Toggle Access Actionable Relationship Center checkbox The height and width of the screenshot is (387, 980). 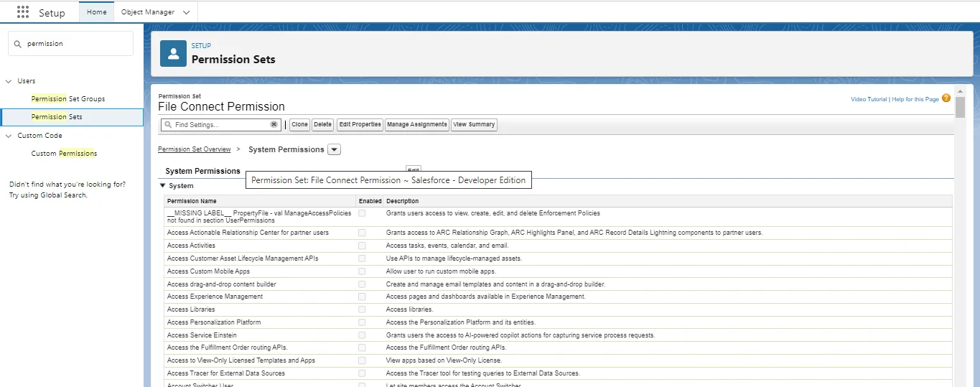pyautogui.click(x=363, y=233)
